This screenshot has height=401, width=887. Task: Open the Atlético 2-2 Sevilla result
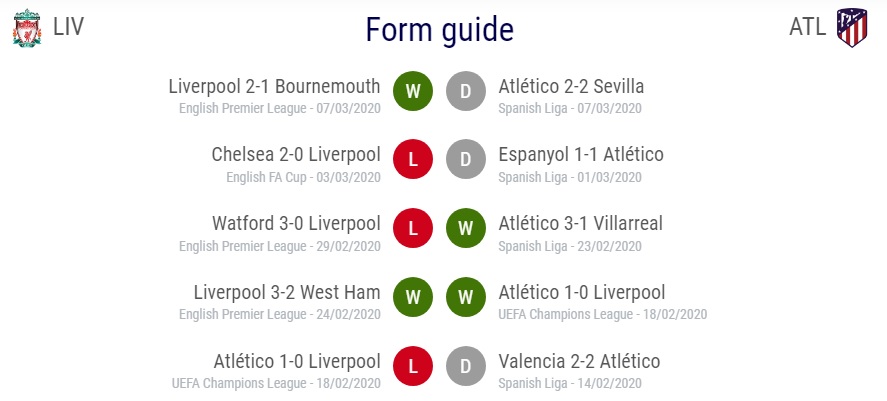tap(571, 87)
